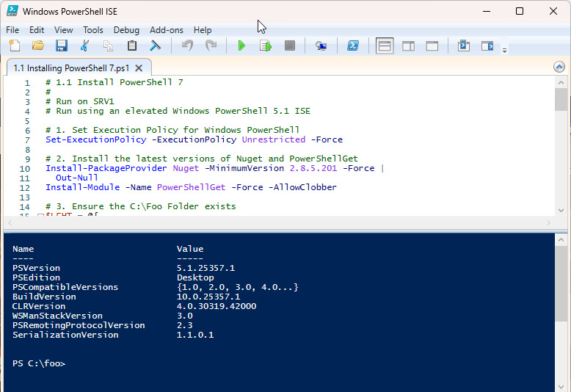Start PowerShell.exe with the blue console icon
The image size is (571, 392).
[352, 46]
